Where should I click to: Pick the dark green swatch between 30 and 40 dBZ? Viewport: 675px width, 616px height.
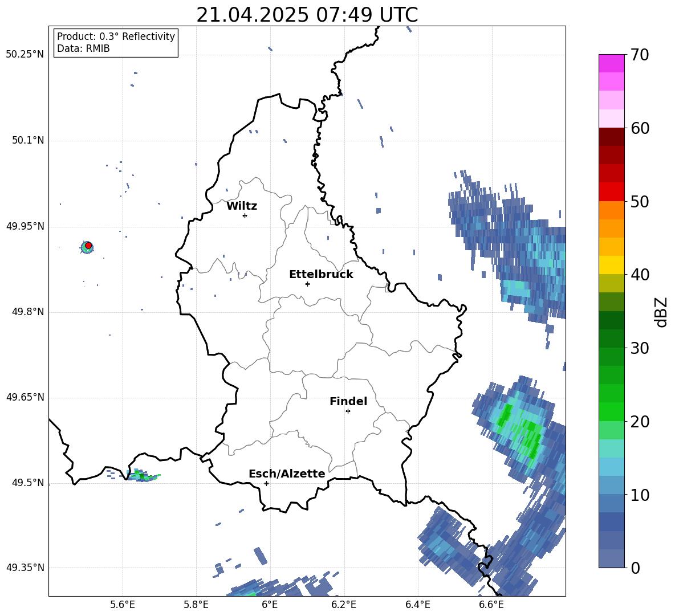point(611,320)
